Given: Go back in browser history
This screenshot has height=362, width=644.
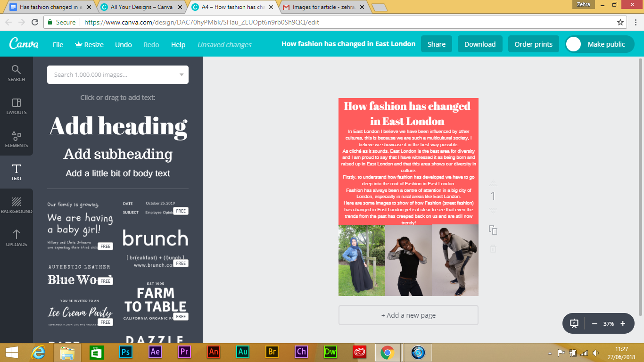Looking at the screenshot, I should 8,22.
